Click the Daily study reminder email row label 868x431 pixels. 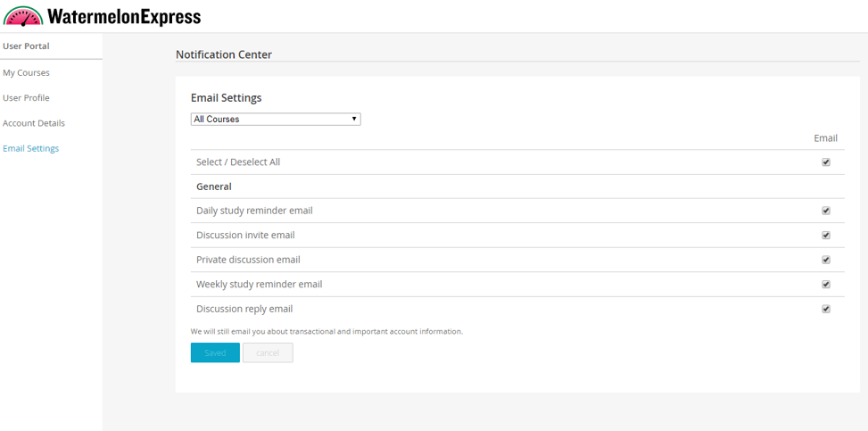pyautogui.click(x=254, y=211)
